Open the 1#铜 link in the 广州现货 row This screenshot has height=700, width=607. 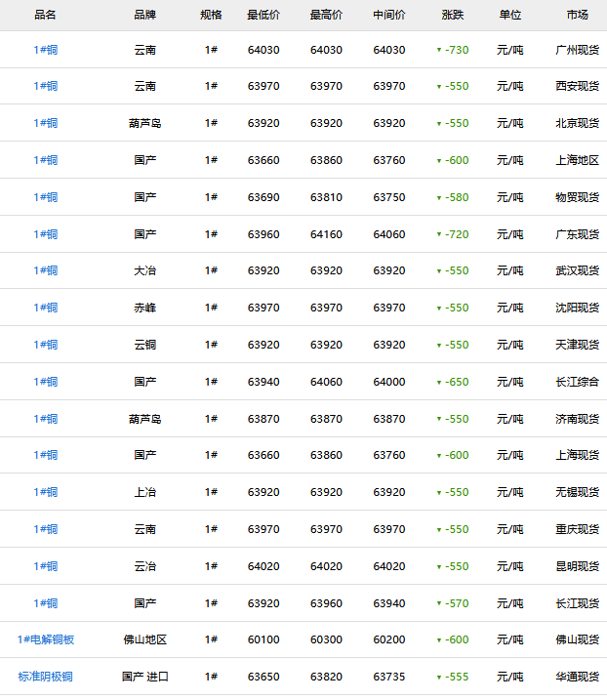tap(46, 50)
